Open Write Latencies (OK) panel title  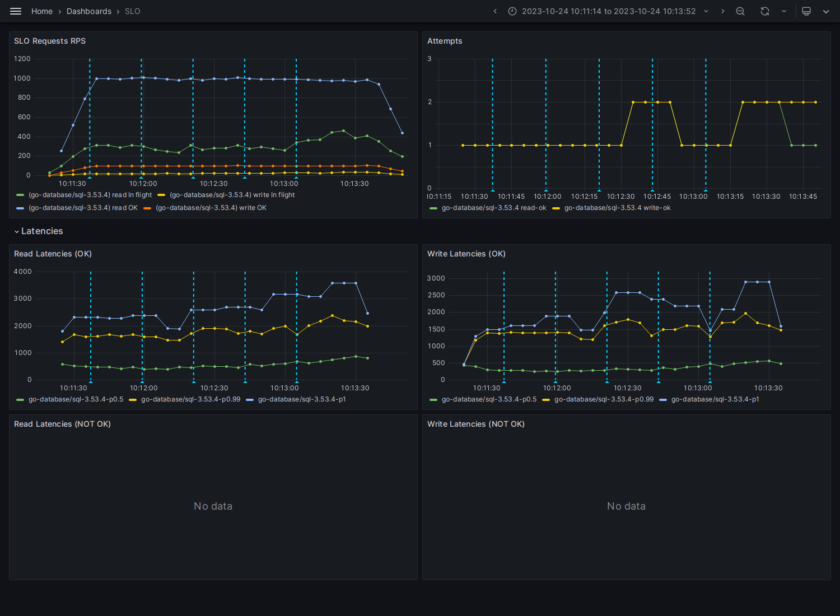(x=466, y=254)
